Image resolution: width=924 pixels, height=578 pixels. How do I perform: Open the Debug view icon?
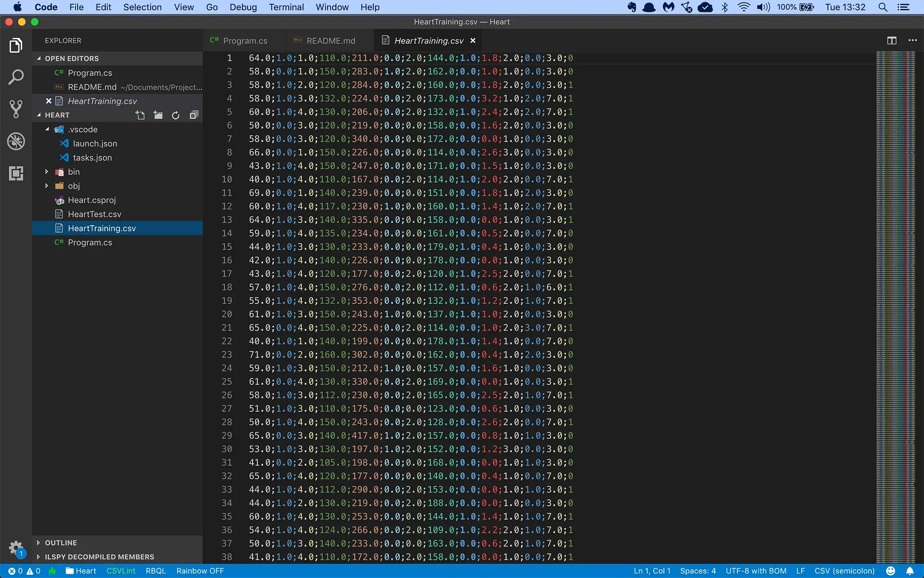coord(16,141)
